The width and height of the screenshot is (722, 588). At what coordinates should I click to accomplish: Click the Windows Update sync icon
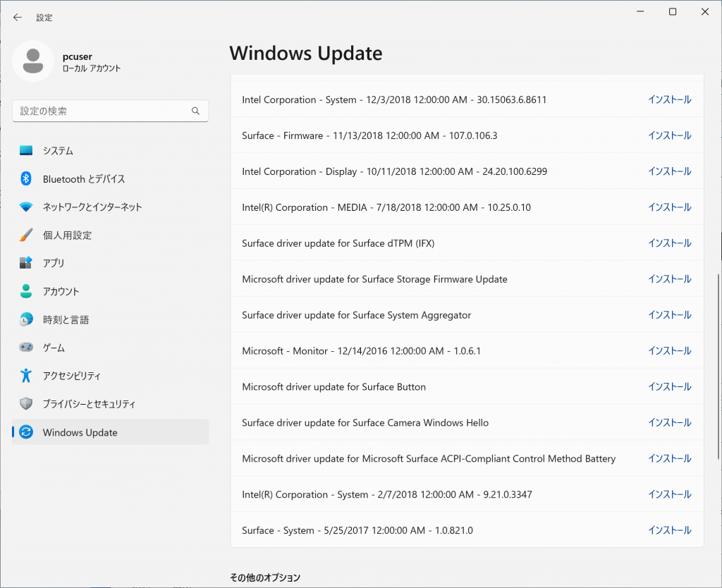click(26, 432)
